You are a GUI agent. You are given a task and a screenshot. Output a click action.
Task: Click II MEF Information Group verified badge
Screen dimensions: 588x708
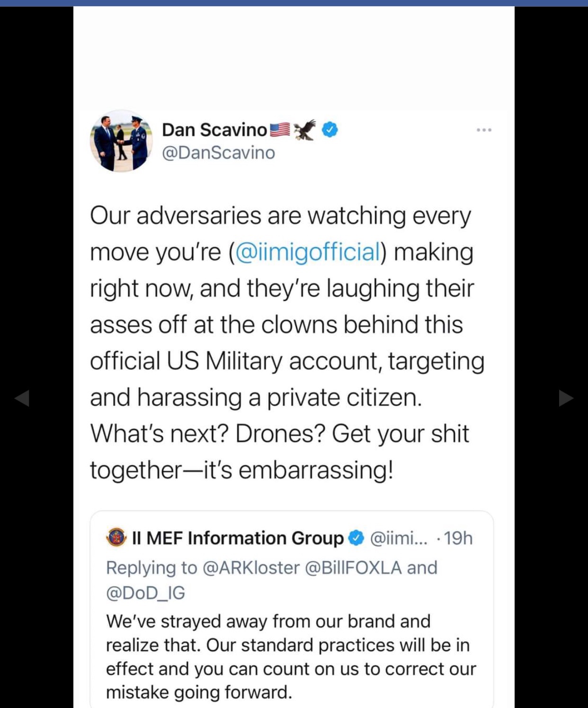click(x=356, y=538)
